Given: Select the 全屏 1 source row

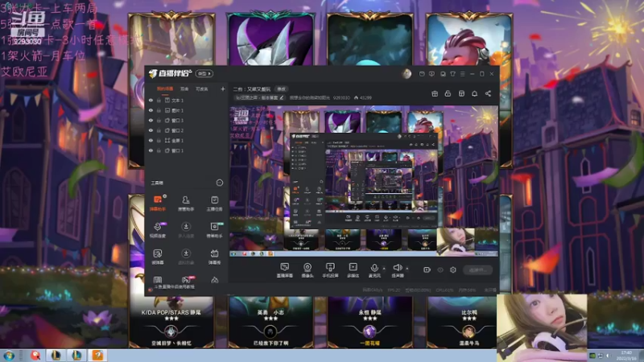Looking at the screenshot, I should pyautogui.click(x=186, y=140).
